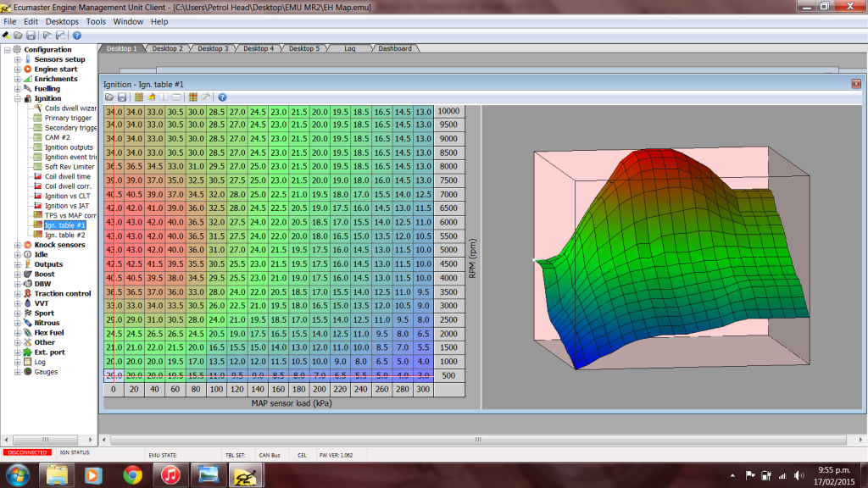868x488 pixels.
Task: Click the 10000 RPM axis cell
Action: [449, 111]
